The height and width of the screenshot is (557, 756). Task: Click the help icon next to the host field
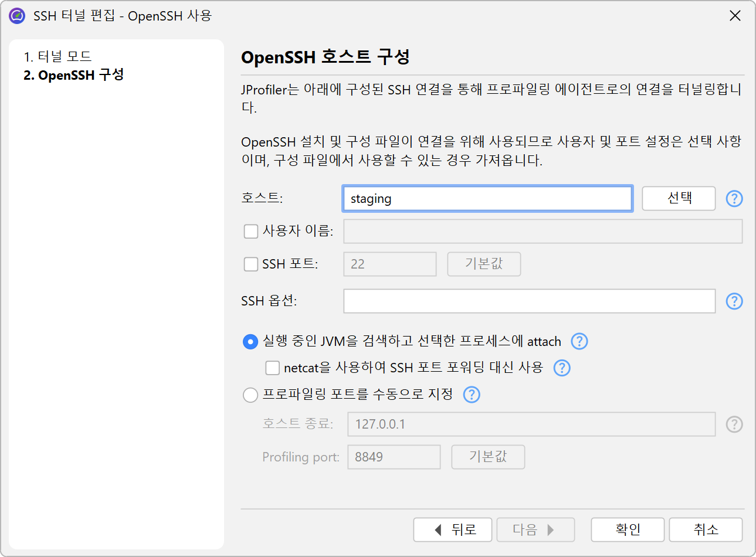click(x=734, y=199)
